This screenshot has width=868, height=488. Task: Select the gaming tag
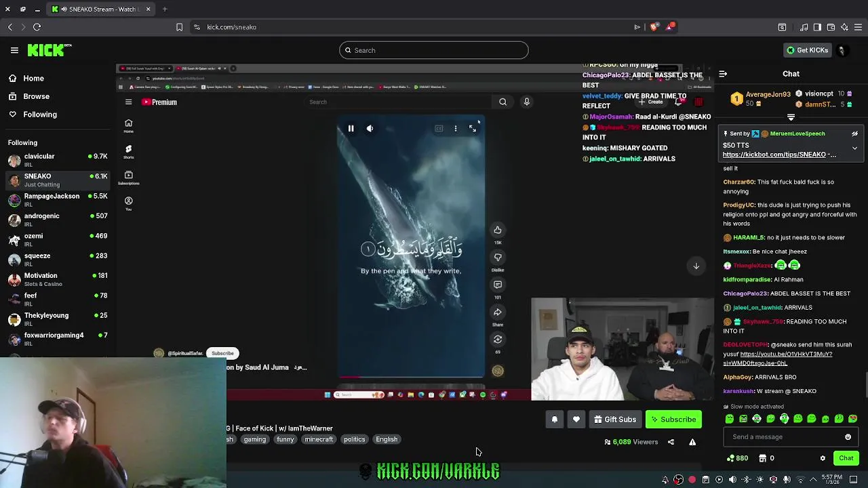tap(255, 439)
